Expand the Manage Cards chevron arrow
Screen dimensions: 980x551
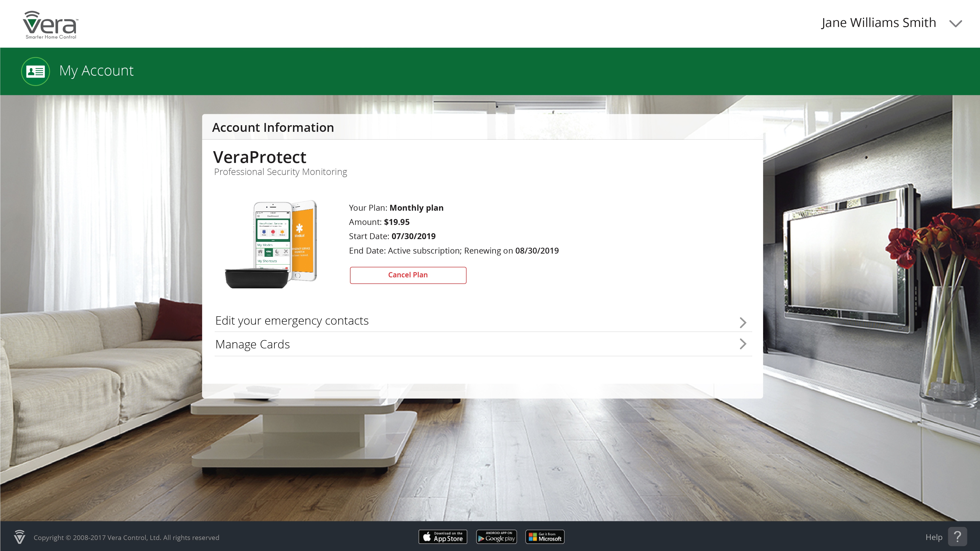(x=743, y=344)
